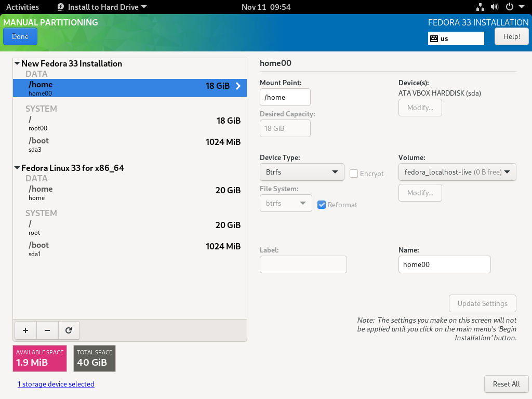
Task: Click the Reset All button
Action: tap(506, 384)
